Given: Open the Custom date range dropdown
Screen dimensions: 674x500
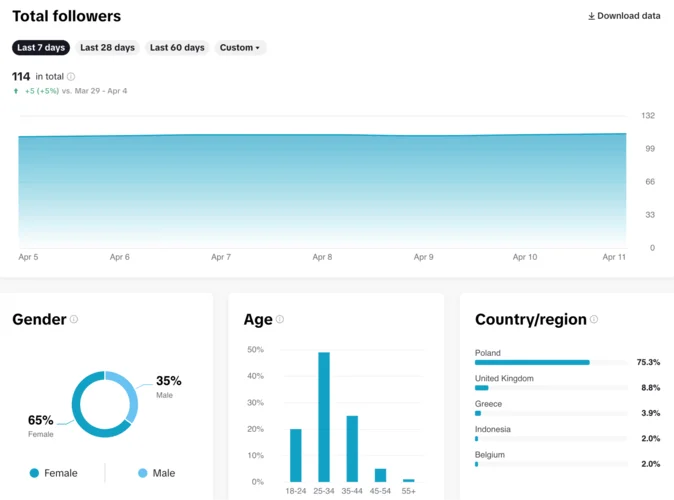Looking at the screenshot, I should click(240, 47).
